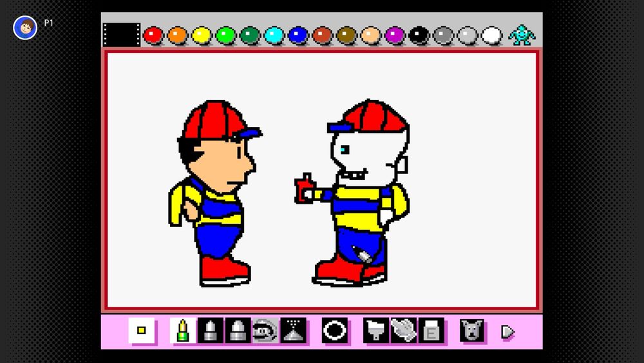Click the P1 player avatar
The image size is (644, 363).
tap(25, 28)
